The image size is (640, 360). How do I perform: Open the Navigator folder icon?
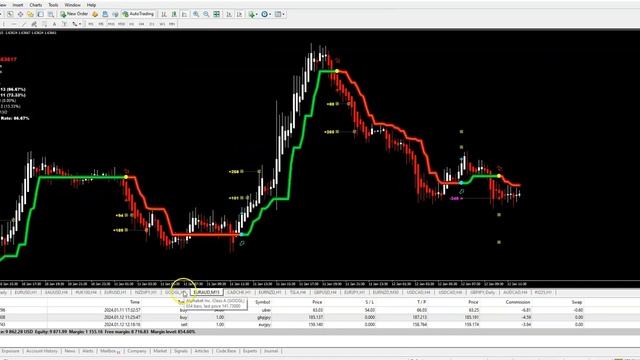point(30,14)
